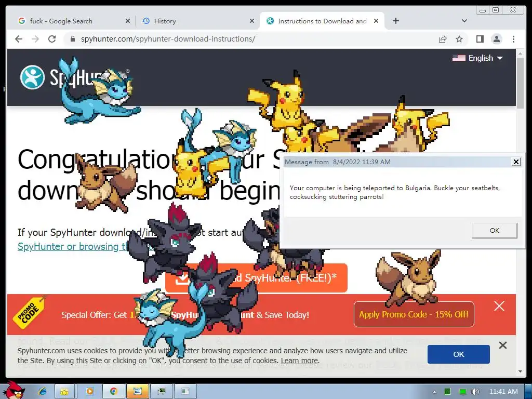Screen dimensions: 532x399
Task: Click the 'Message from 8/4/2022 11:39 AM' title
Action: (338, 162)
